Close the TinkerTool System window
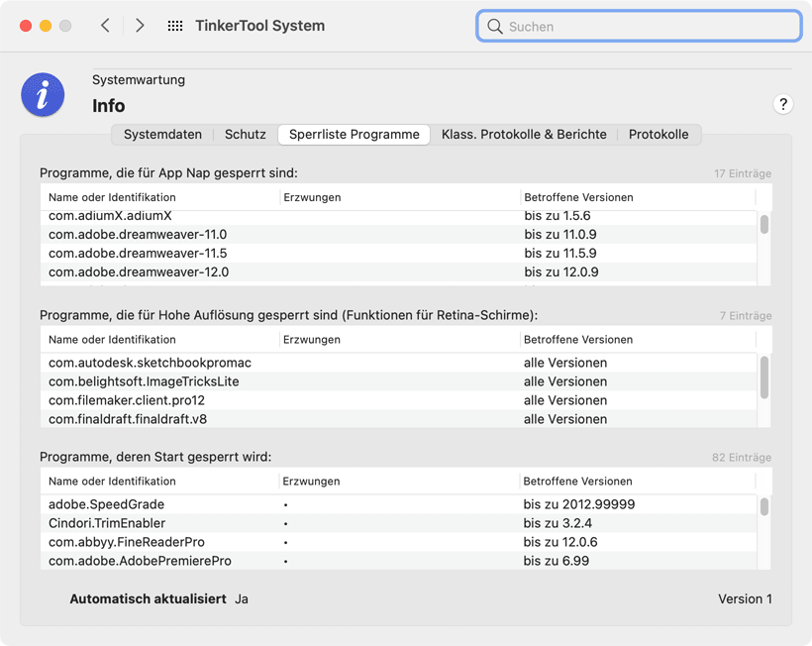The width and height of the screenshot is (812, 646). click(26, 26)
